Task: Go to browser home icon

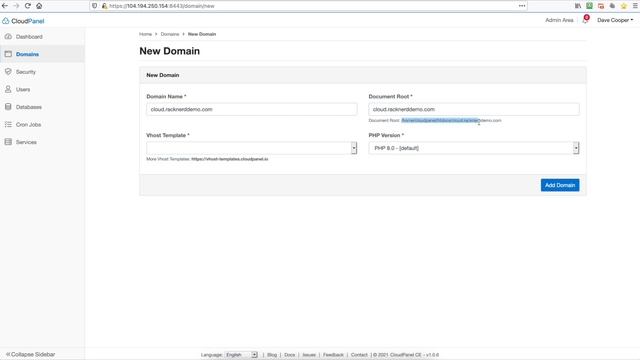Action: click(39, 6)
